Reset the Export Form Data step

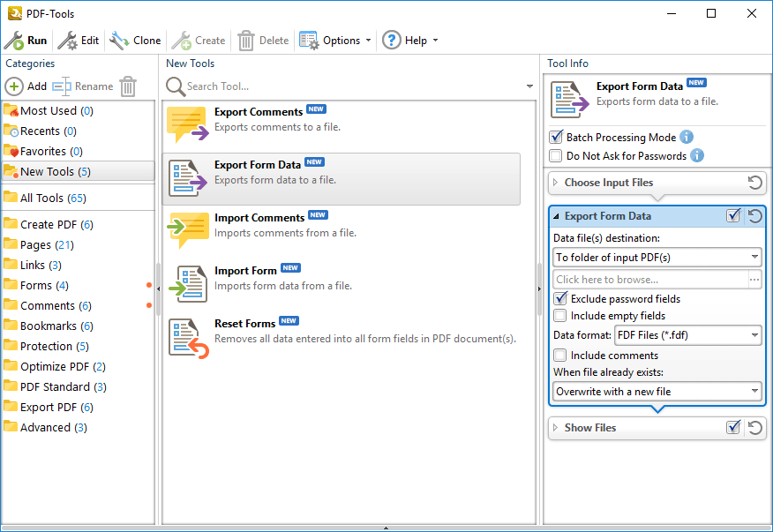[x=754, y=216]
